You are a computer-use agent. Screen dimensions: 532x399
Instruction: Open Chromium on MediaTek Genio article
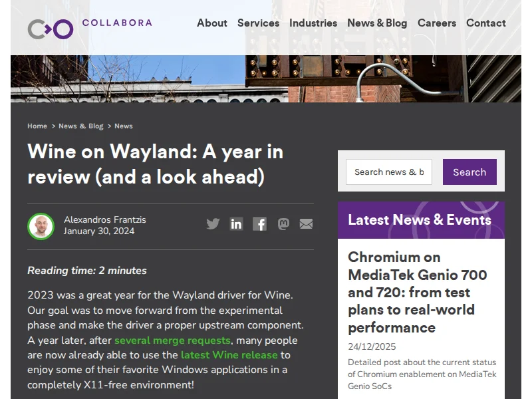pyautogui.click(x=417, y=292)
